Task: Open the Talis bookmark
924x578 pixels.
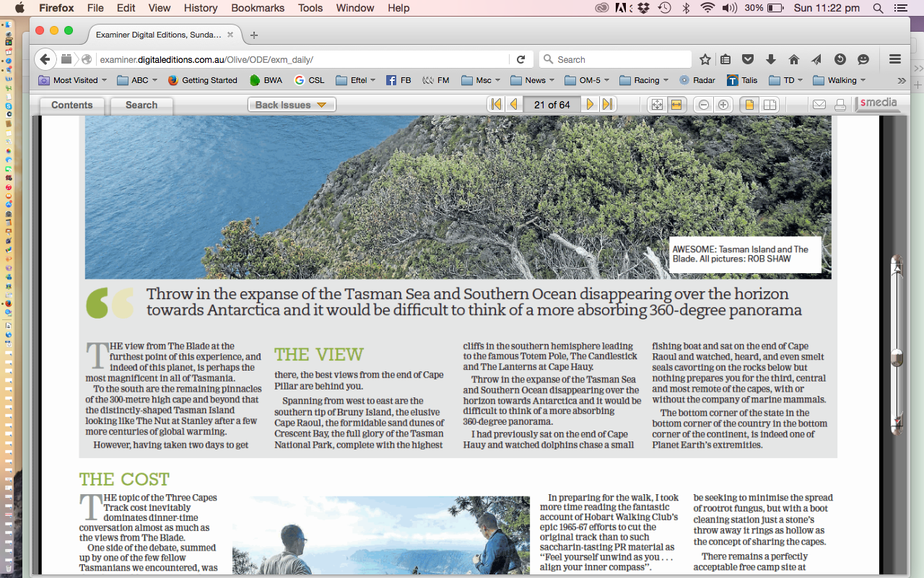Action: point(743,80)
